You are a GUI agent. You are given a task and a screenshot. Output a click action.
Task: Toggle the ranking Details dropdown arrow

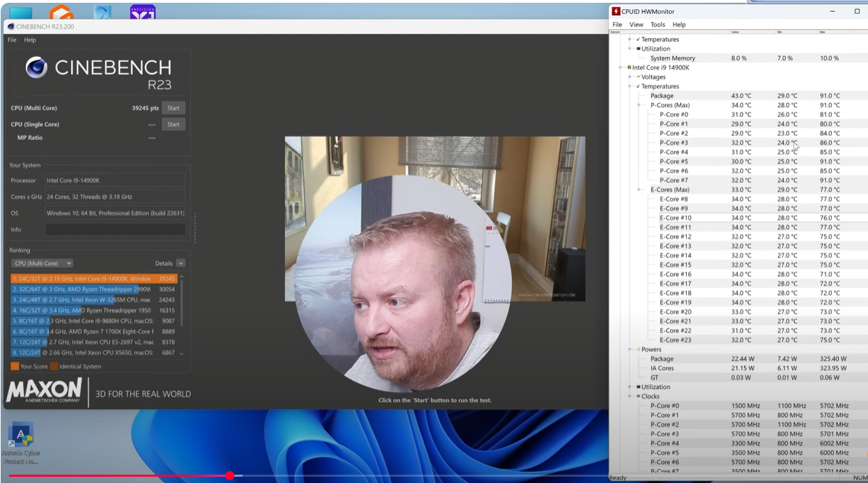pyautogui.click(x=181, y=263)
